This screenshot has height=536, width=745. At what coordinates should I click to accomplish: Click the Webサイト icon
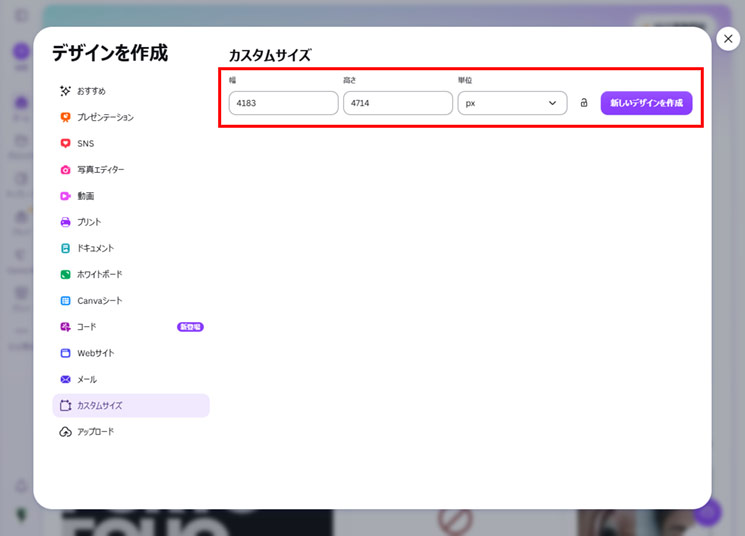[x=66, y=353]
